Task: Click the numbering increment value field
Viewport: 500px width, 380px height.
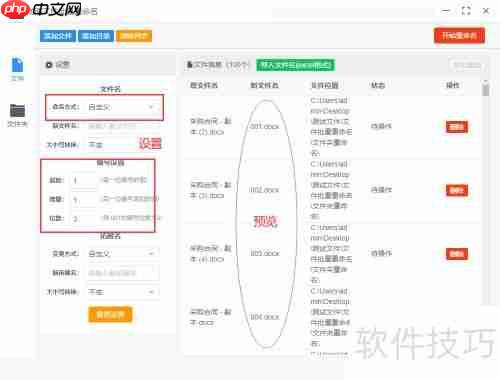Action: coord(83,199)
